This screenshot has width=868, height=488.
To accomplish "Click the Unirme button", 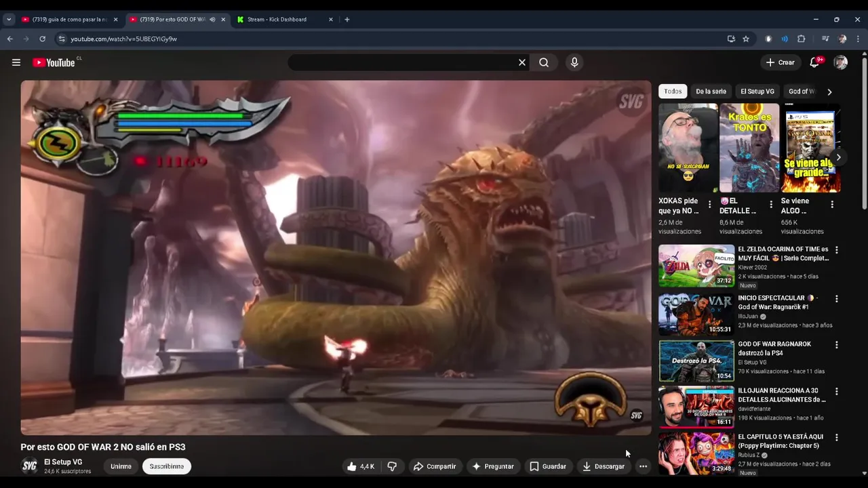I will click(x=121, y=466).
